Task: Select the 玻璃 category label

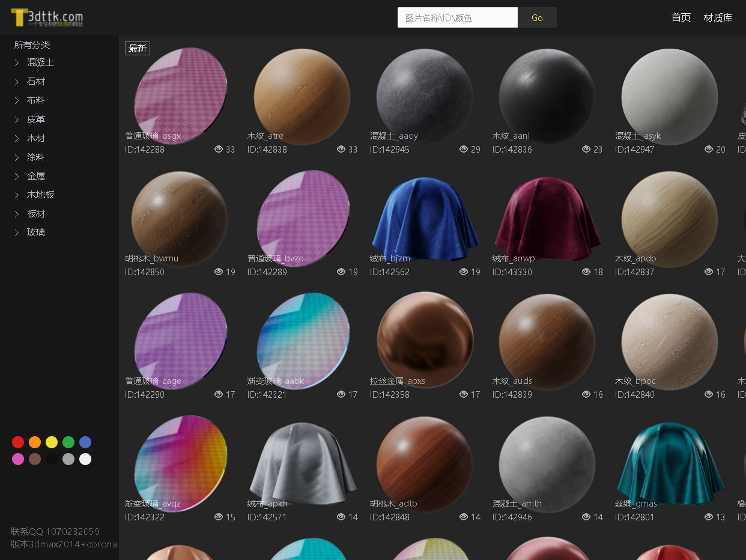Action: (x=36, y=233)
